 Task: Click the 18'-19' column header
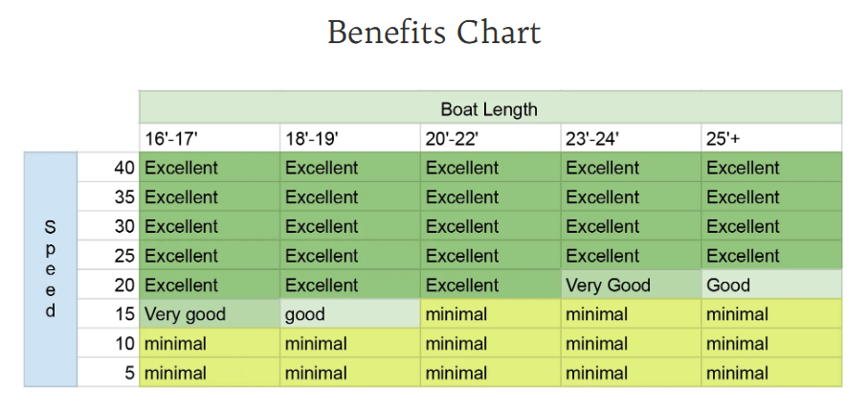[350, 138]
